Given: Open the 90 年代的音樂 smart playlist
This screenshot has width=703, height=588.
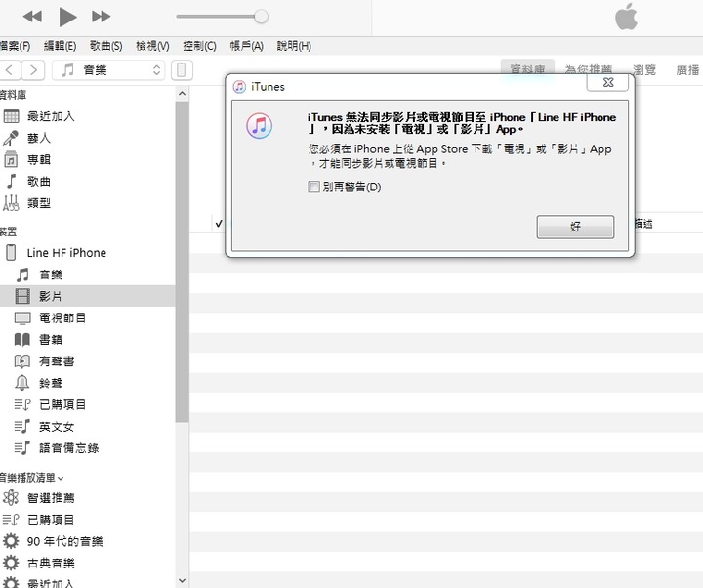Looking at the screenshot, I should [x=88, y=541].
